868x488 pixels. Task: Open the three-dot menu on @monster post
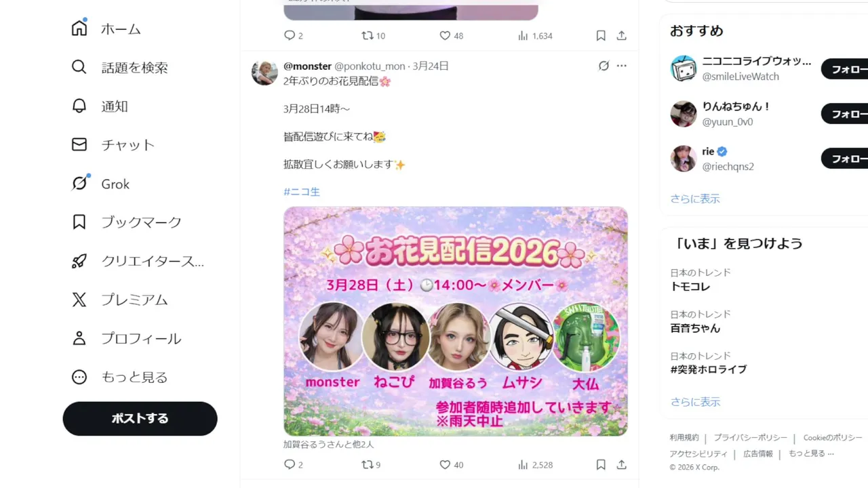622,66
